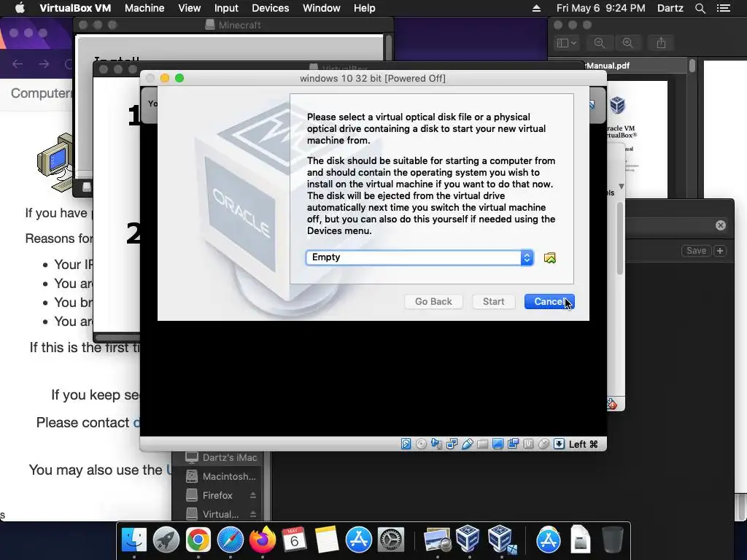The image size is (747, 560).
Task: Click the hard disk activity indicator icon
Action: [x=406, y=444]
